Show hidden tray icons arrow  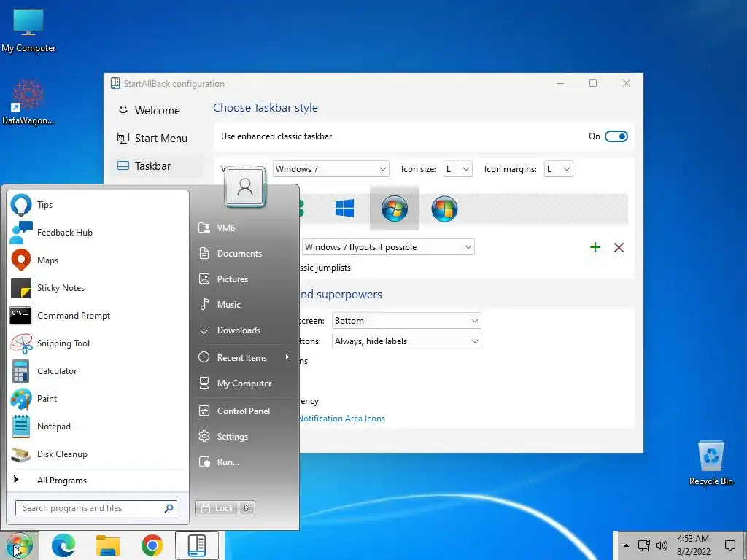pyautogui.click(x=626, y=545)
